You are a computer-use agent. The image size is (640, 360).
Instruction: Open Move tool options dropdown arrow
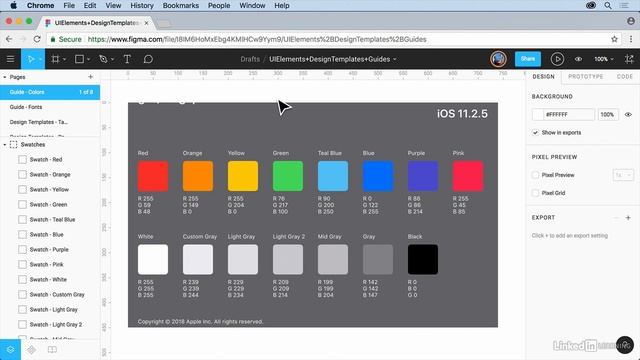40,60
